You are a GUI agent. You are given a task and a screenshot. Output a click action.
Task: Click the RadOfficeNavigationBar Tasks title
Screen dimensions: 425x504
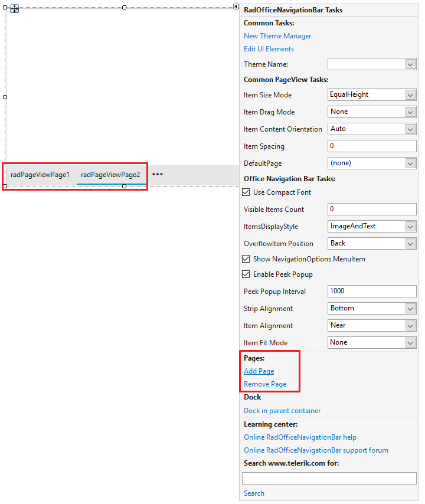click(293, 10)
